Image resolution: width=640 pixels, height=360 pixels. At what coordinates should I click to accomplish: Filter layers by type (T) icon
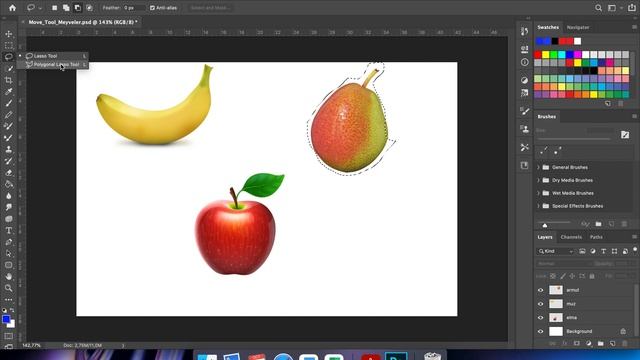click(x=604, y=251)
